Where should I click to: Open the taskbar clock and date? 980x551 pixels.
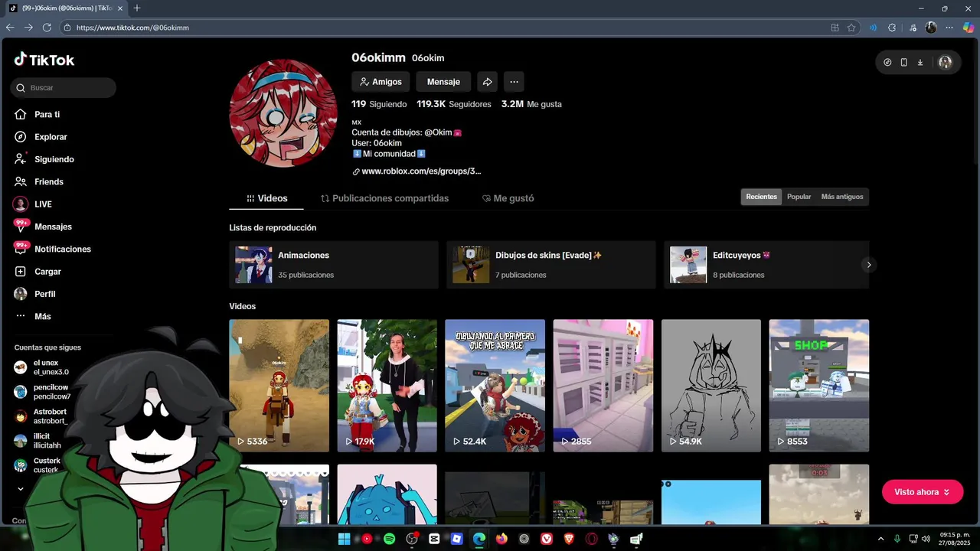pyautogui.click(x=955, y=539)
